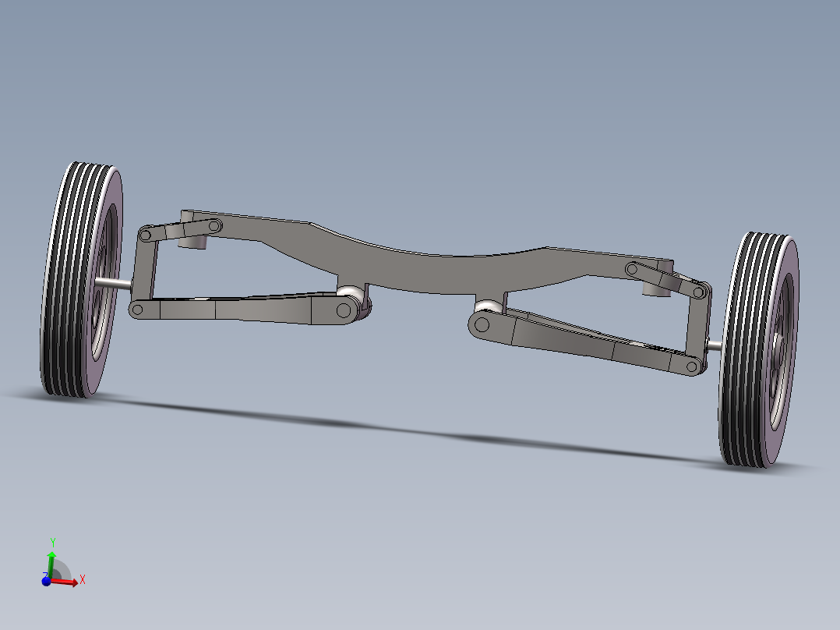This screenshot has height=630, width=840.
Task: Select the white bushing on right lower arm pivot
Action: [x=489, y=307]
